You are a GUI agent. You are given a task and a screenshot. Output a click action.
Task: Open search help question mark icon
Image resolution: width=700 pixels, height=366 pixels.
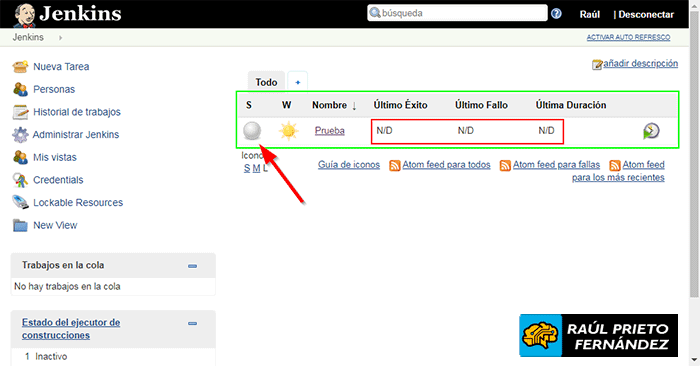tap(556, 14)
